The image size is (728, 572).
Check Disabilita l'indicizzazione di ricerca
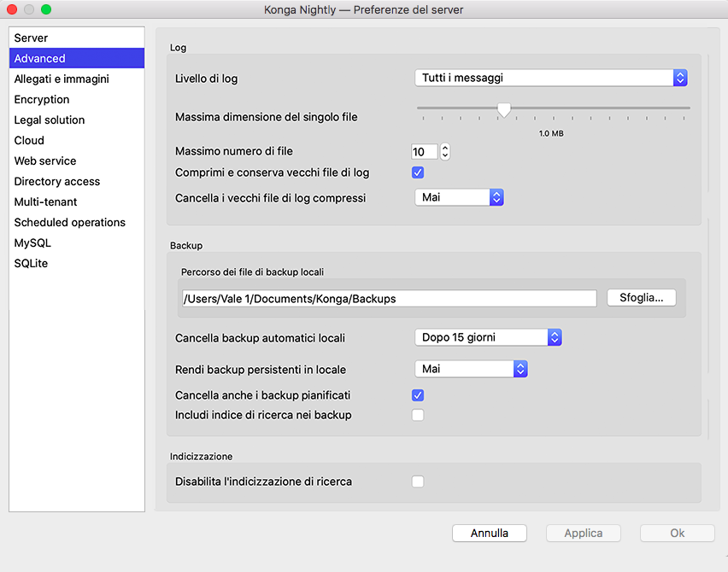(418, 482)
